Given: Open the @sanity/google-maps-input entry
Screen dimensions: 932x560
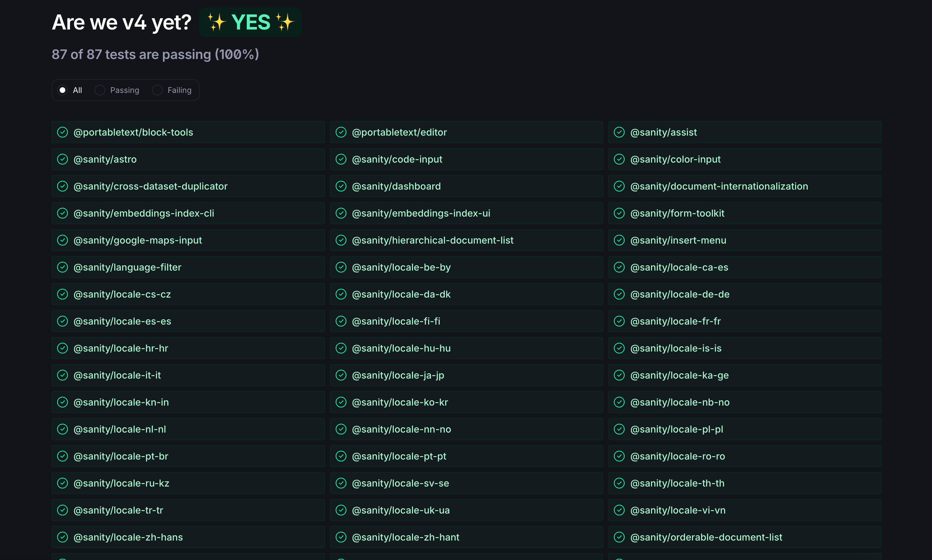Looking at the screenshot, I should tap(138, 240).
